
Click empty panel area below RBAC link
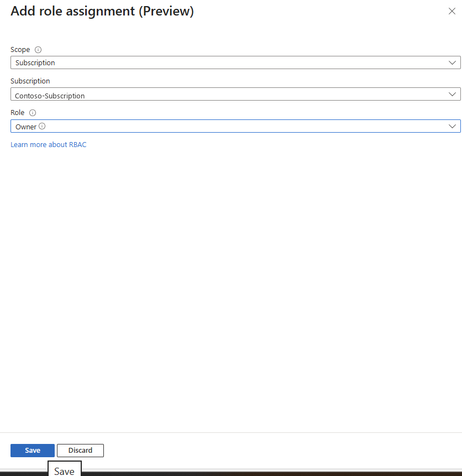(230, 289)
